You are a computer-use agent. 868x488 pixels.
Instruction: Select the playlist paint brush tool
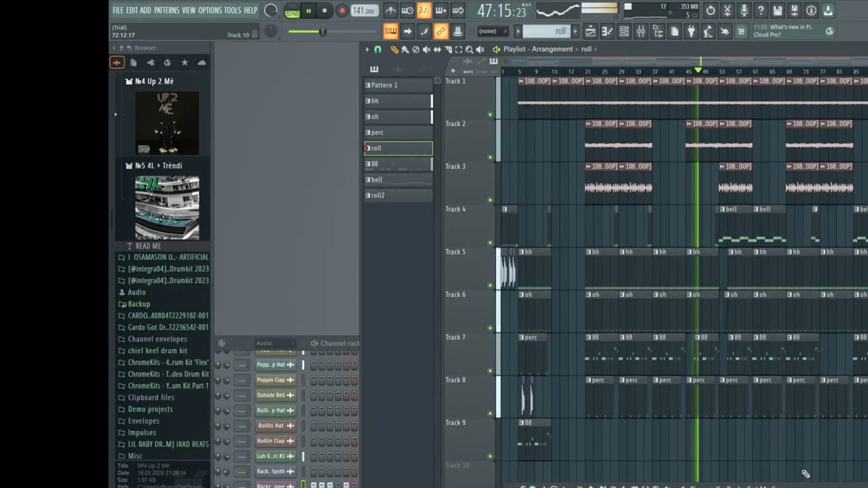point(405,49)
